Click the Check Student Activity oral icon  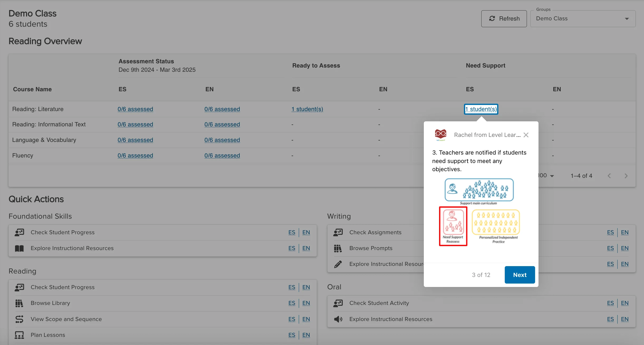pos(338,303)
